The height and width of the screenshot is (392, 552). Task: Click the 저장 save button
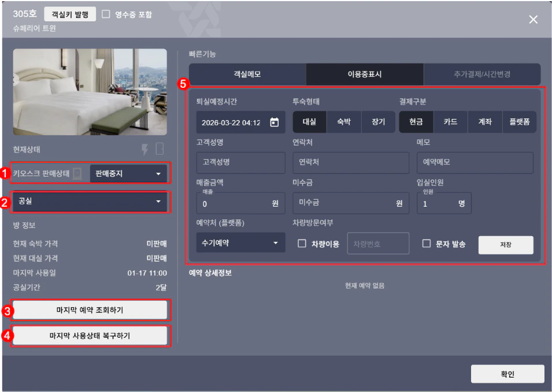click(x=506, y=245)
